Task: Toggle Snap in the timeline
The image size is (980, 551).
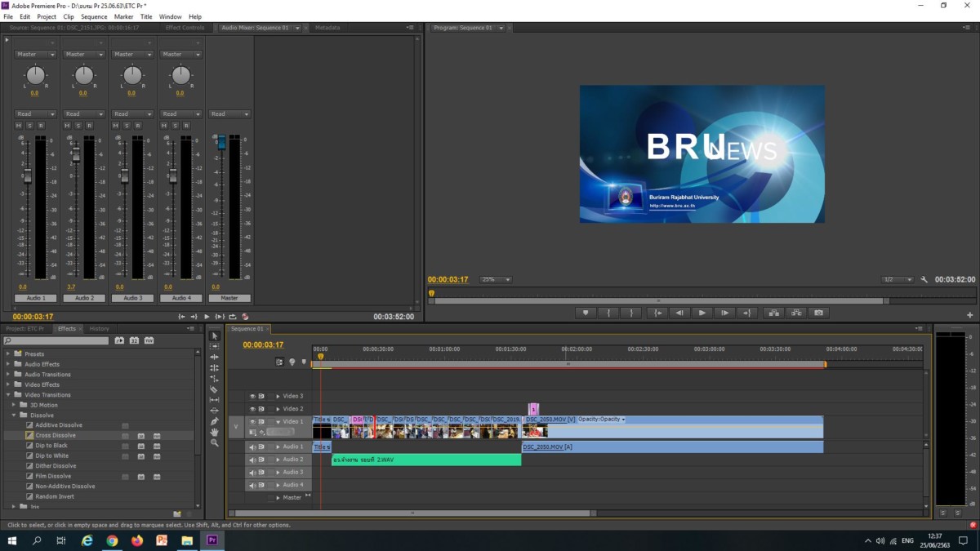Action: click(280, 362)
